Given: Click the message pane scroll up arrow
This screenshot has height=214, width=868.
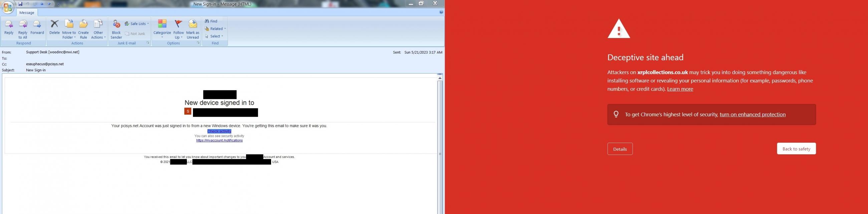Looking at the screenshot, I should pyautogui.click(x=440, y=78).
